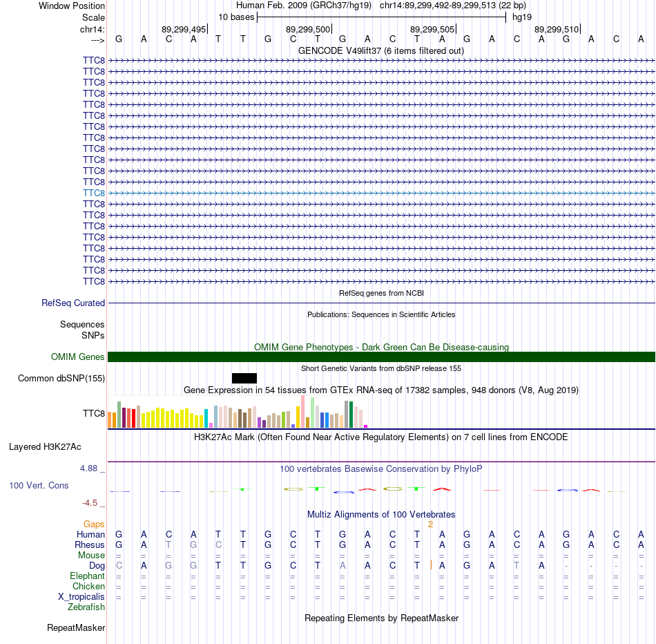Click the tallest pink bar in the GTEx chart
The width and height of the screenshot is (656, 644).
[303, 412]
